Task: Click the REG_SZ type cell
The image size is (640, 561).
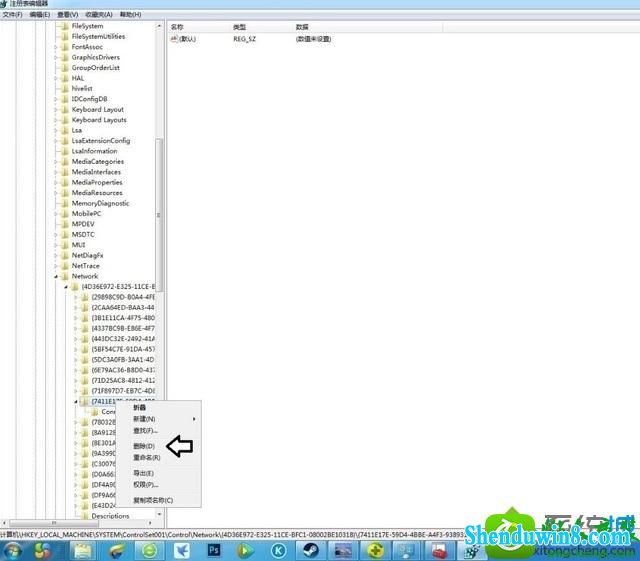Action: (x=244, y=39)
